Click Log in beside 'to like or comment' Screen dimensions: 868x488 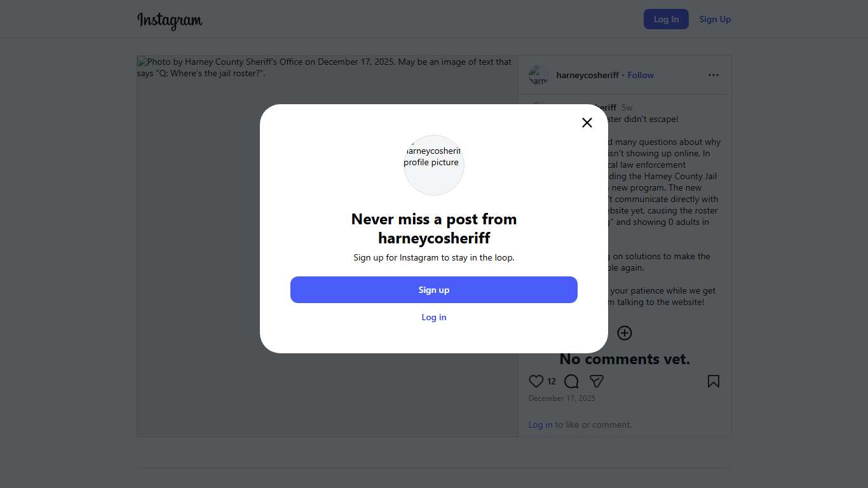coord(540,424)
